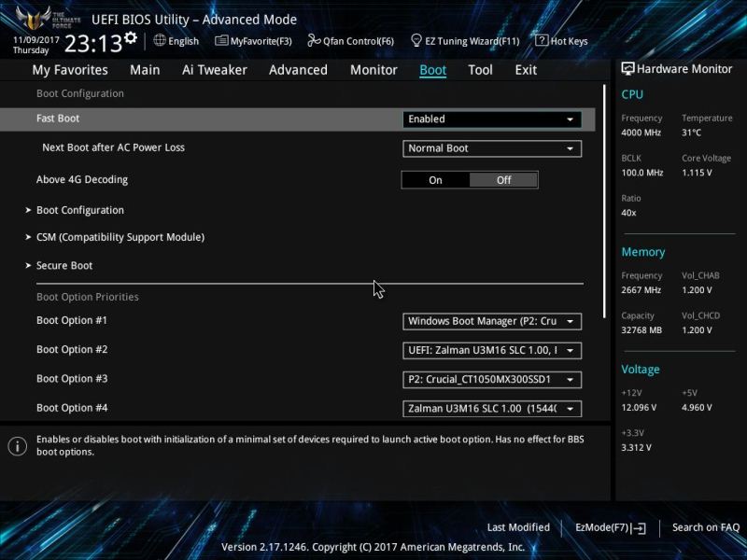Click the MyFavorite list icon
The height and width of the screenshot is (560, 747).
pyautogui.click(x=221, y=40)
